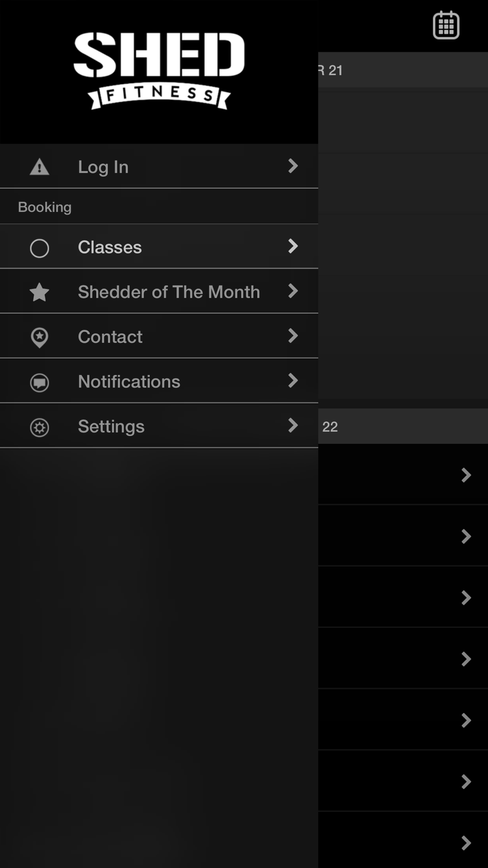The height and width of the screenshot is (868, 488).
Task: Open the Shedder of The Month menu item
Action: pos(159,291)
